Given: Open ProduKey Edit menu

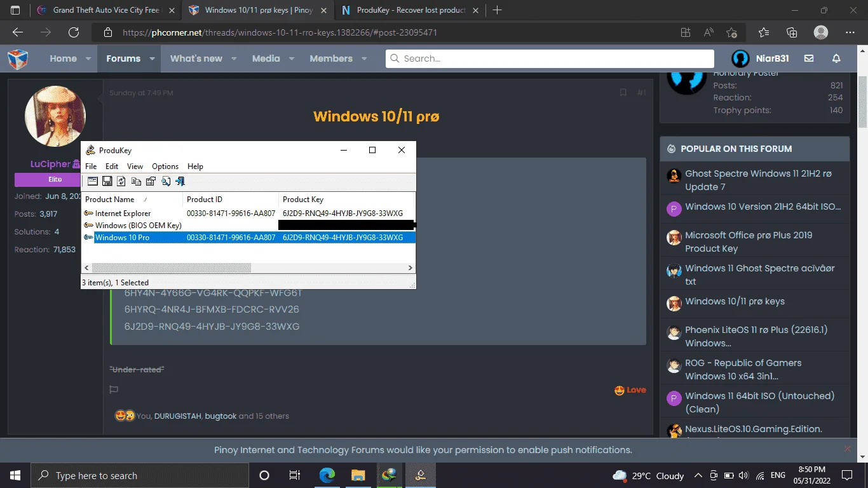Looking at the screenshot, I should [x=112, y=166].
